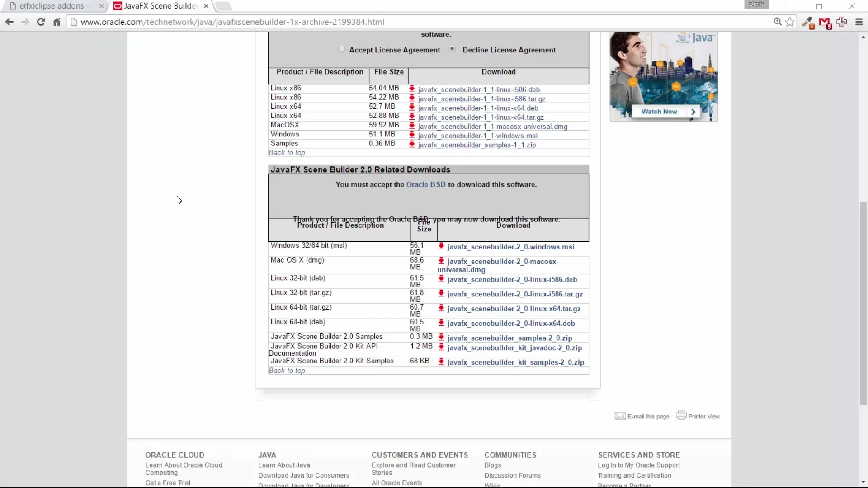Screen dimensions: 868x488
Task: Open Get a Free Trial footer link
Action: (x=168, y=483)
